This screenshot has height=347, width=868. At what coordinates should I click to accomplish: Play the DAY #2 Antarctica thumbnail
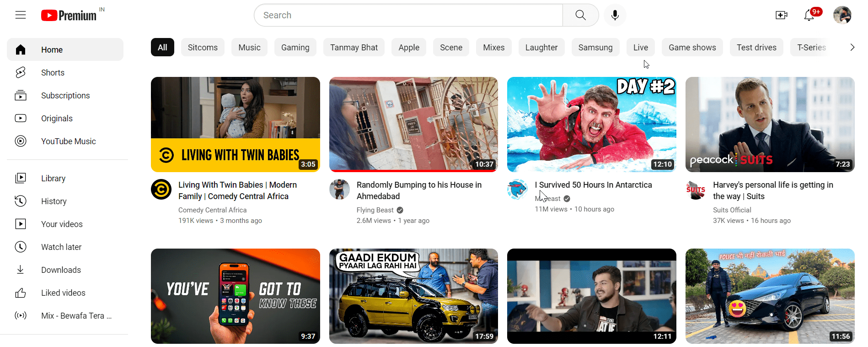point(592,125)
